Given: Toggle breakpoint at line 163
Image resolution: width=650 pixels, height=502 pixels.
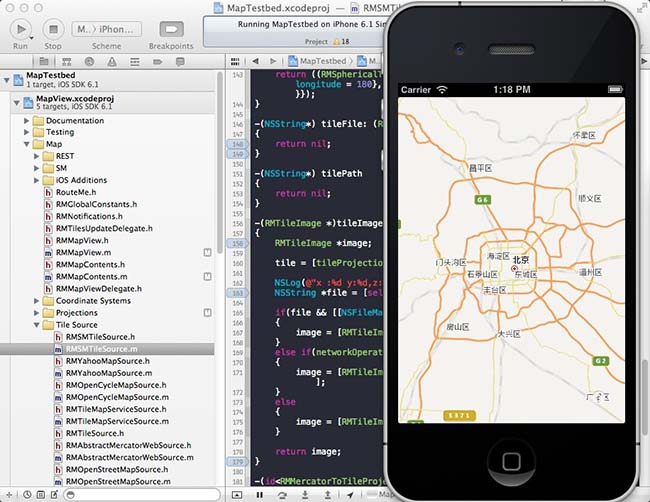Looking at the screenshot, I should tap(238, 293).
